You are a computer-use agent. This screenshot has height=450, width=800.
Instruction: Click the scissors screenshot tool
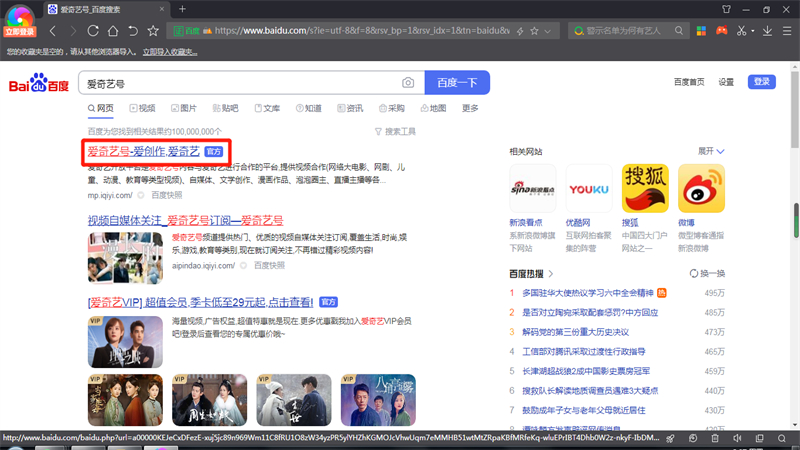(x=741, y=31)
